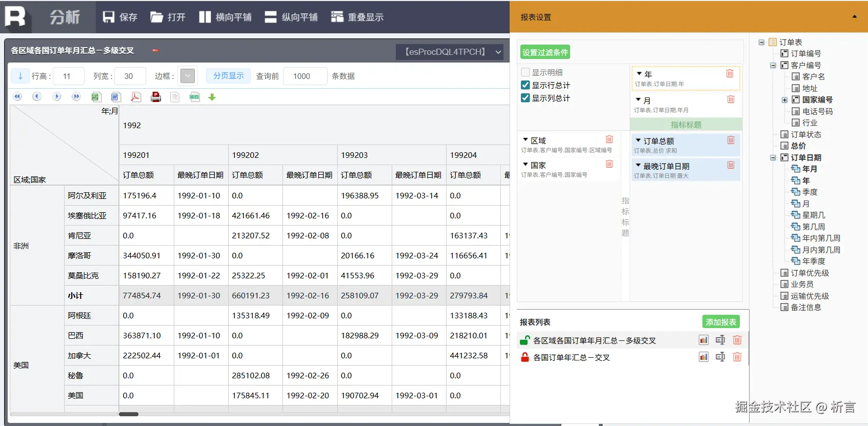The image size is (868, 426).
Task: Go to previous page of report
Action: [37, 97]
